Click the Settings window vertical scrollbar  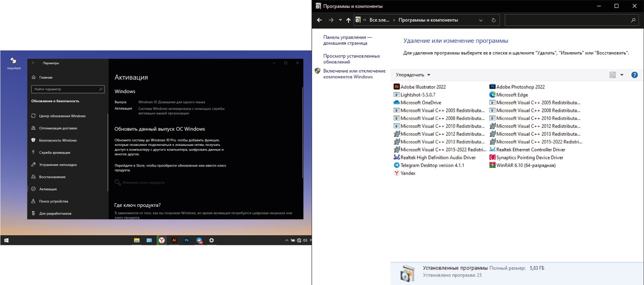[302, 133]
